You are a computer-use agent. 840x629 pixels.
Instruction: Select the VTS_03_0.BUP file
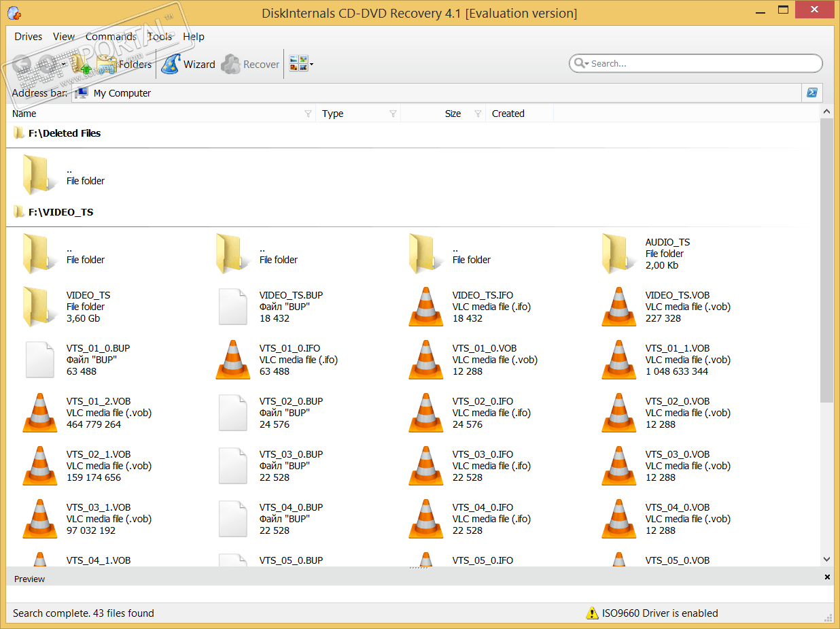270,466
